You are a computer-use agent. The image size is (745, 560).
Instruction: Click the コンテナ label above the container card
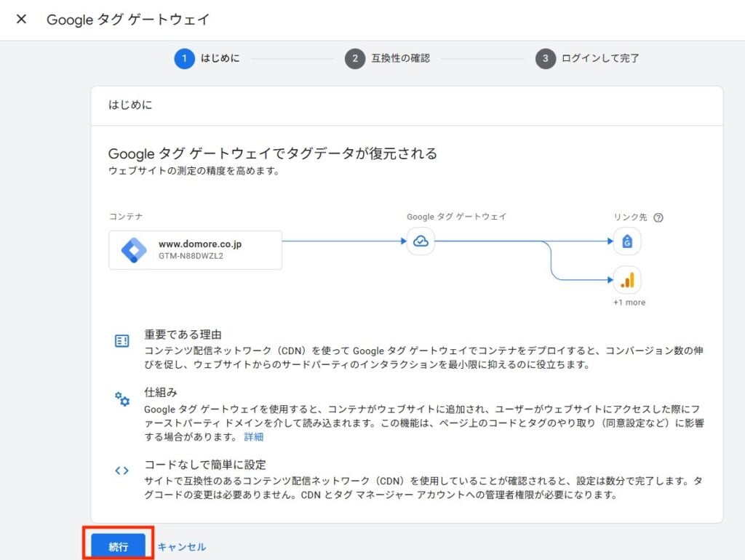125,217
